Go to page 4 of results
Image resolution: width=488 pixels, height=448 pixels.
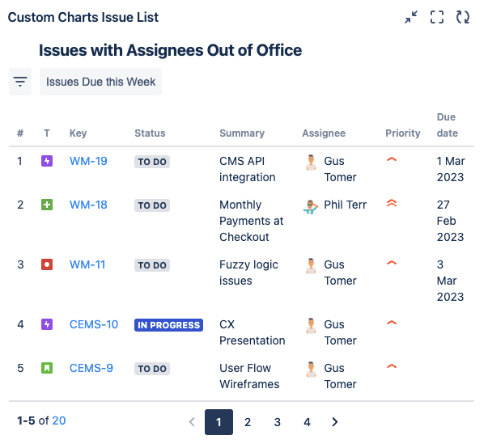[x=307, y=422]
